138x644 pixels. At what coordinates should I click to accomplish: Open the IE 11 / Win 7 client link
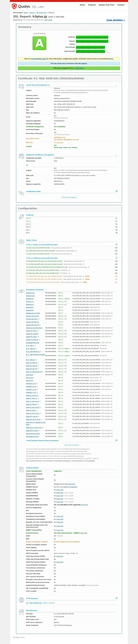[x=30, y=346]
